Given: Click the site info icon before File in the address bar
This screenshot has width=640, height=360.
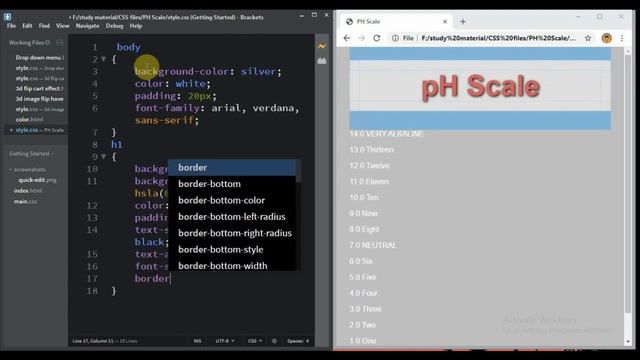Looking at the screenshot, I should point(395,38).
